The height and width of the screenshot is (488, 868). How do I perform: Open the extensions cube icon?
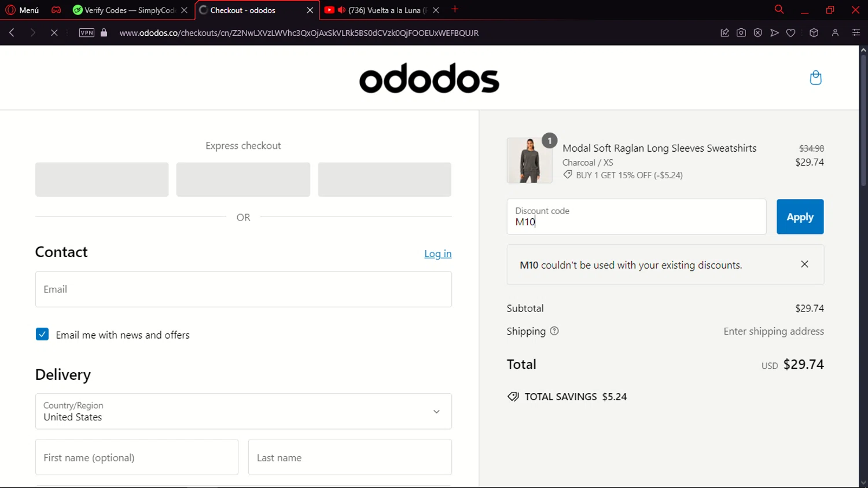tap(814, 33)
